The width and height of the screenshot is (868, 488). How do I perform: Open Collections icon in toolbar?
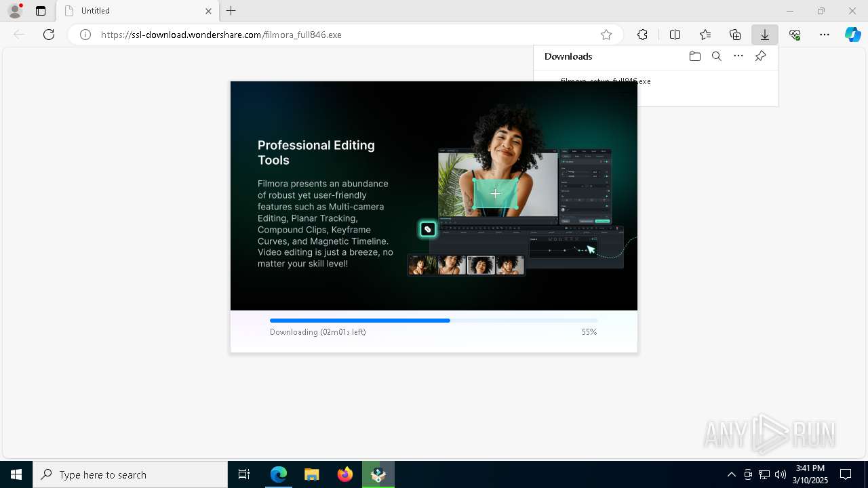[x=735, y=35]
